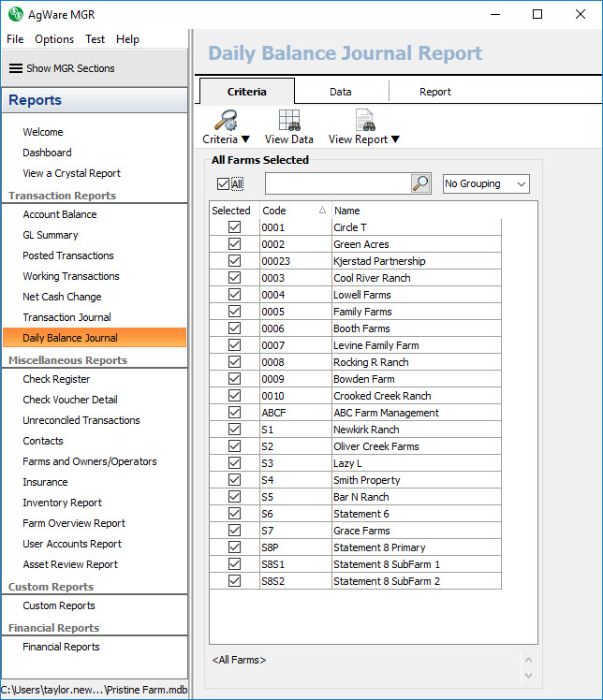This screenshot has width=603, height=700.
Task: Uncheck the Circle T farm checkbox
Action: pyautogui.click(x=234, y=227)
